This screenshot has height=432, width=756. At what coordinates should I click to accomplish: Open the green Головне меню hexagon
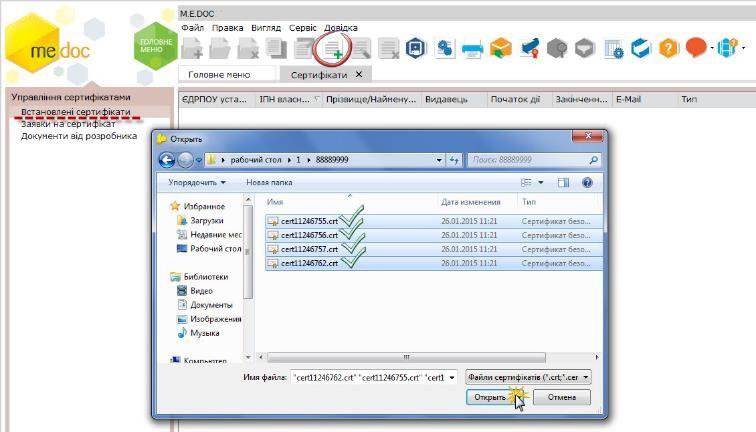point(155,46)
